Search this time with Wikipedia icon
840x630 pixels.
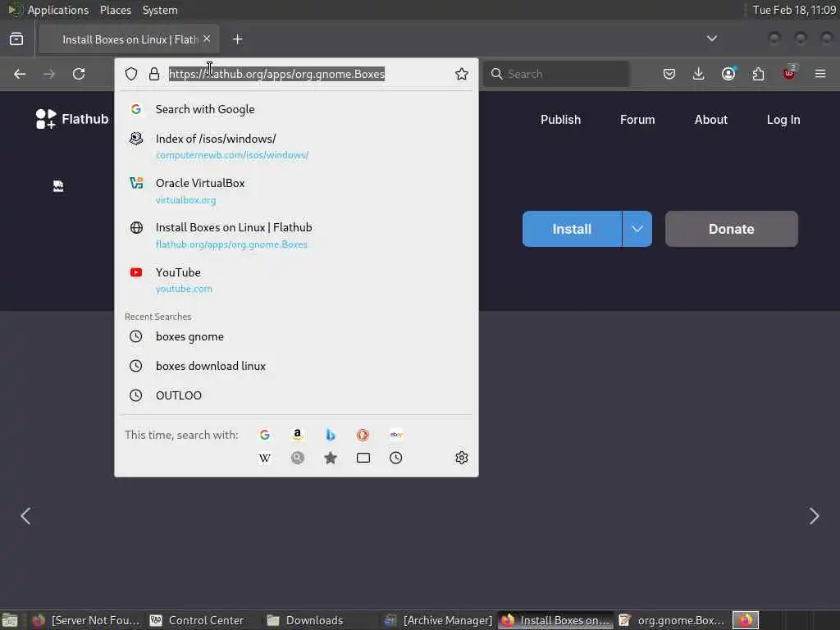coord(265,458)
